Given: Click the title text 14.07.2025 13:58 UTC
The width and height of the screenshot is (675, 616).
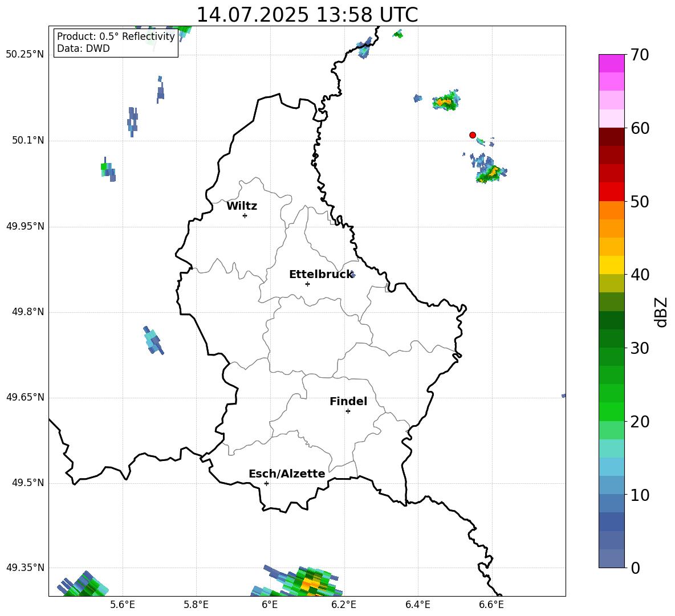Looking at the screenshot, I should pos(307,15).
